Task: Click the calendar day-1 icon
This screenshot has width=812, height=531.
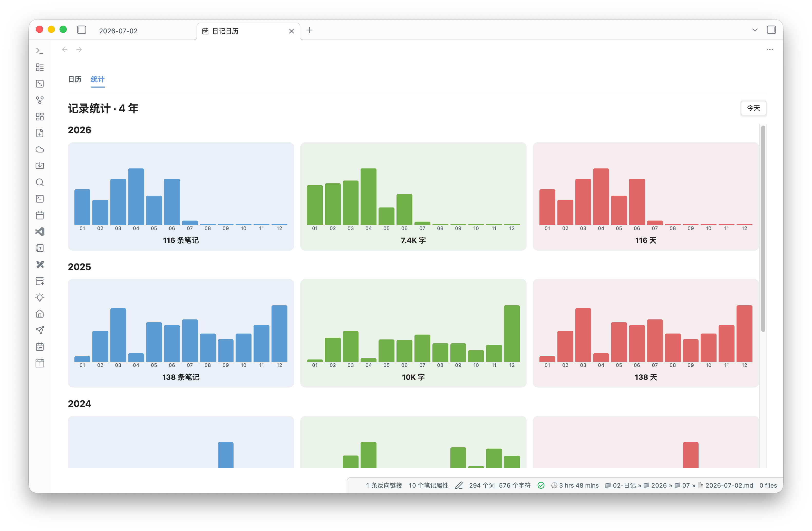Action: (x=40, y=363)
